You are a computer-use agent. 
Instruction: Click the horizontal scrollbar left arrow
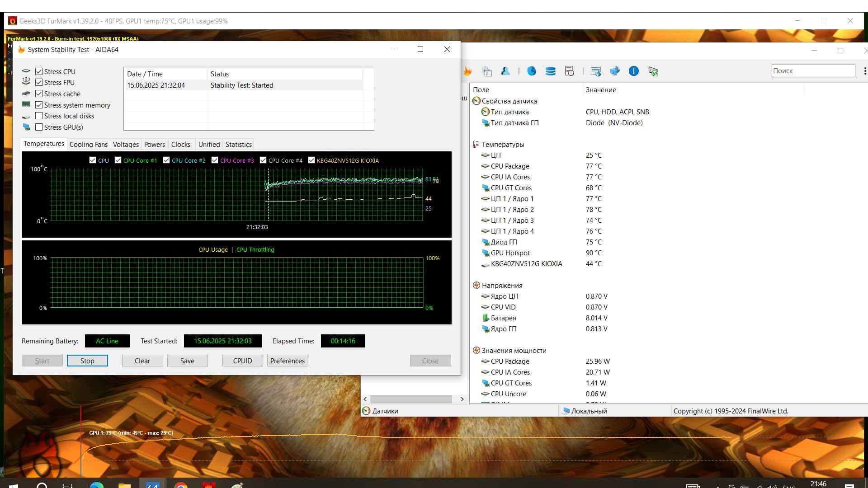pyautogui.click(x=365, y=399)
